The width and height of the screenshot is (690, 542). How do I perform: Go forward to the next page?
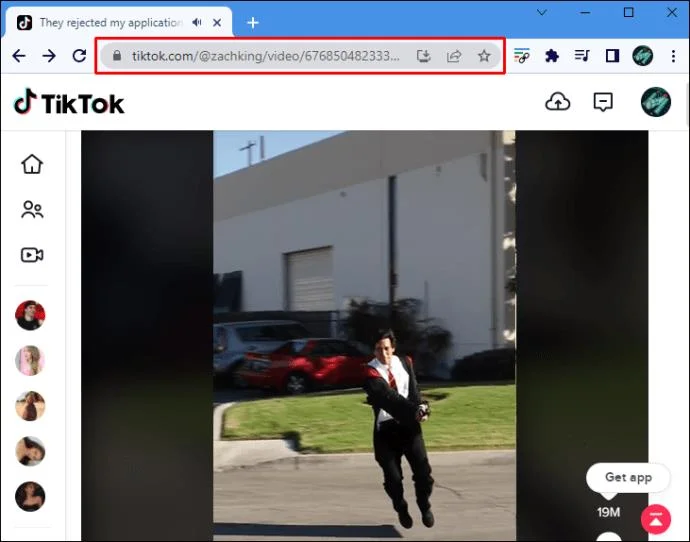49,56
